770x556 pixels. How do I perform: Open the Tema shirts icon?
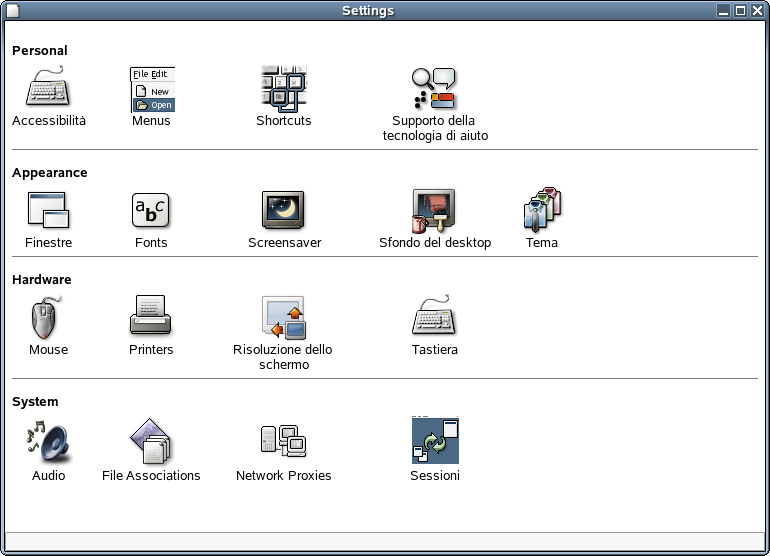pyautogui.click(x=542, y=210)
